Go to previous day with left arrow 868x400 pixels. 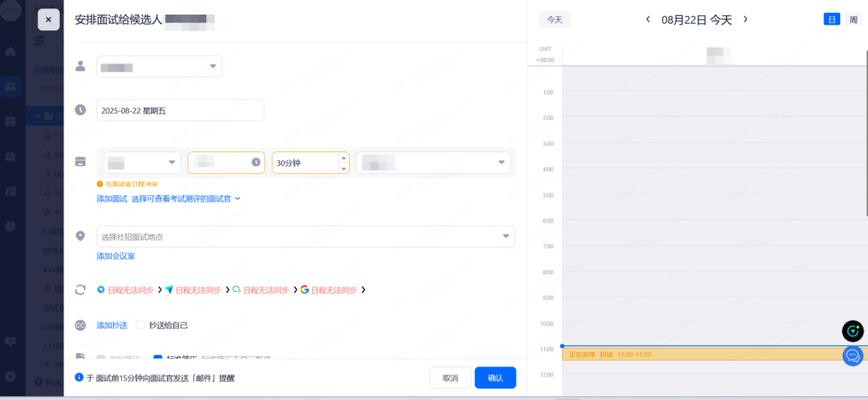648,19
